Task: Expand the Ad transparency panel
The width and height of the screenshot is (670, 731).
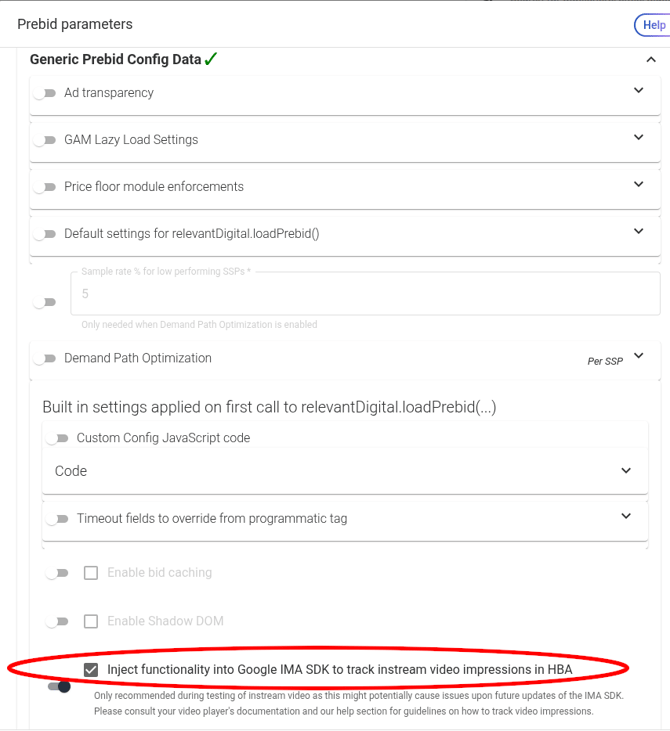Action: tap(639, 91)
